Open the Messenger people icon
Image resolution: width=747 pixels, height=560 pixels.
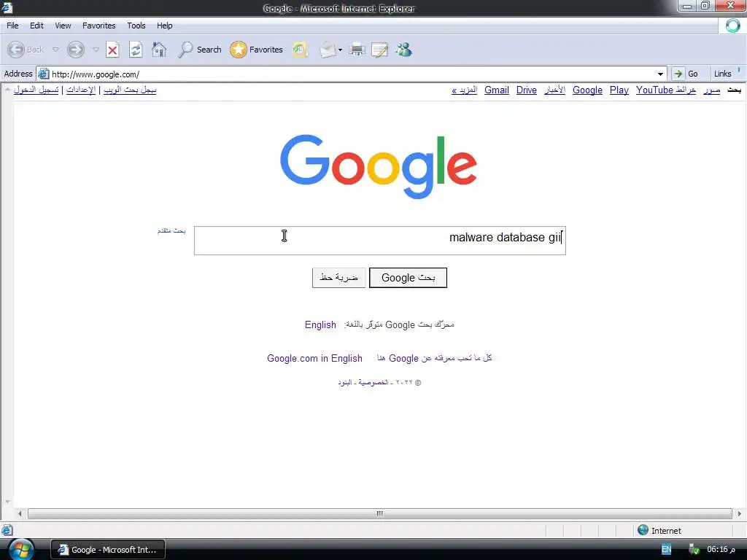[x=404, y=50]
